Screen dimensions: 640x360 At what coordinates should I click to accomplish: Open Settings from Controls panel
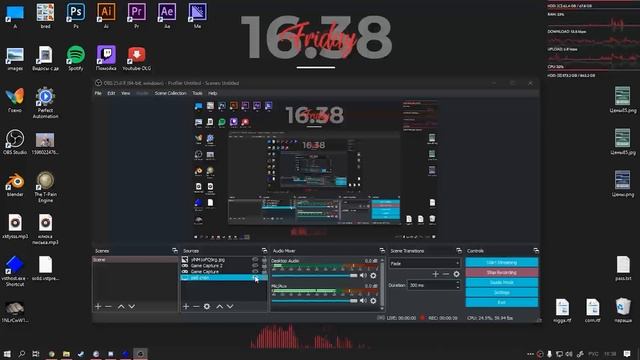[x=502, y=292]
